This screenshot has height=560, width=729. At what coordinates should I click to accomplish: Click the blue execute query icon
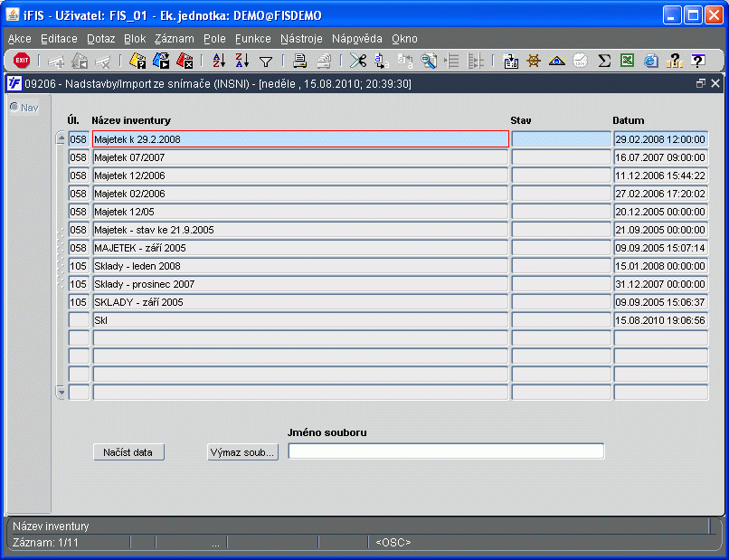pyautogui.click(x=161, y=61)
